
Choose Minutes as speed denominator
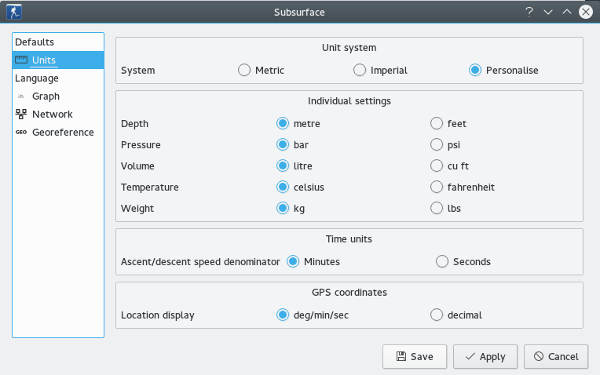(313, 262)
